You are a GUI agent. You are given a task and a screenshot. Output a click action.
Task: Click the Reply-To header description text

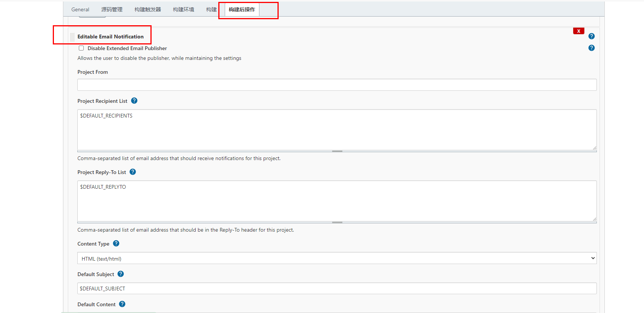point(186,230)
